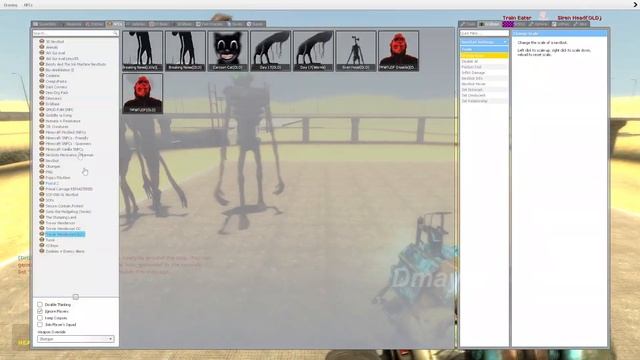Click the quick filter field in tools panel
The height and width of the screenshot is (360, 640).
[x=484, y=33]
